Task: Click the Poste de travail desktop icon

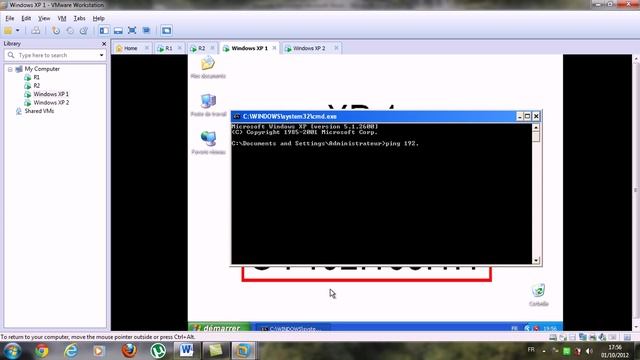Action: pyautogui.click(x=208, y=105)
